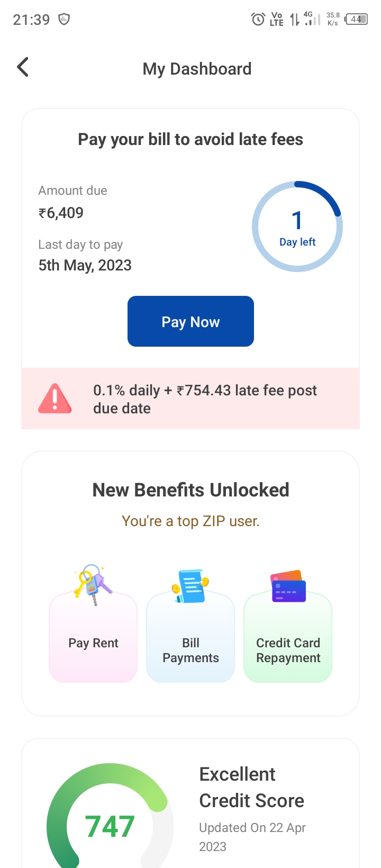
Task: Tap the Excellent Credit Score heading
Action: click(251, 787)
